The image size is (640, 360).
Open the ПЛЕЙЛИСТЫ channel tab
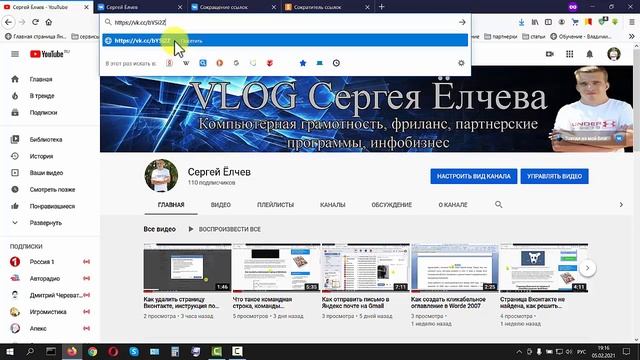pyautogui.click(x=276, y=204)
